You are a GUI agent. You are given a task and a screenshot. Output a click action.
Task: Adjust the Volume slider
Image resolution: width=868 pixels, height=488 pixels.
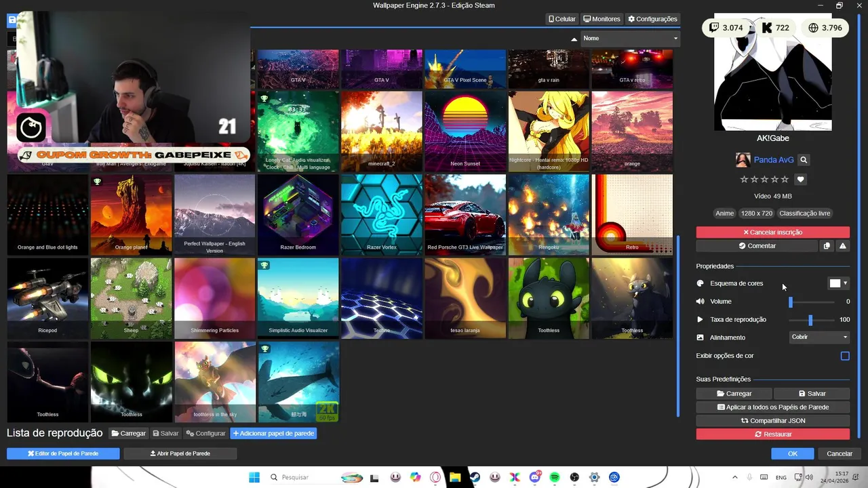(x=812, y=302)
